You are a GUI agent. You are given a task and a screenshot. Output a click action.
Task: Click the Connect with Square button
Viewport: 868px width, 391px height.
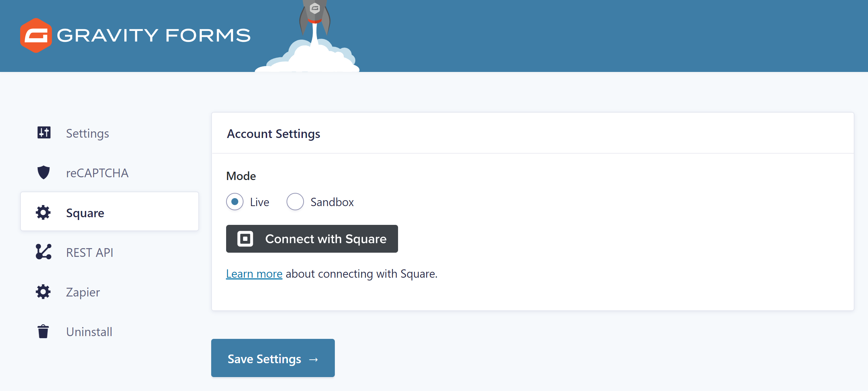click(312, 239)
